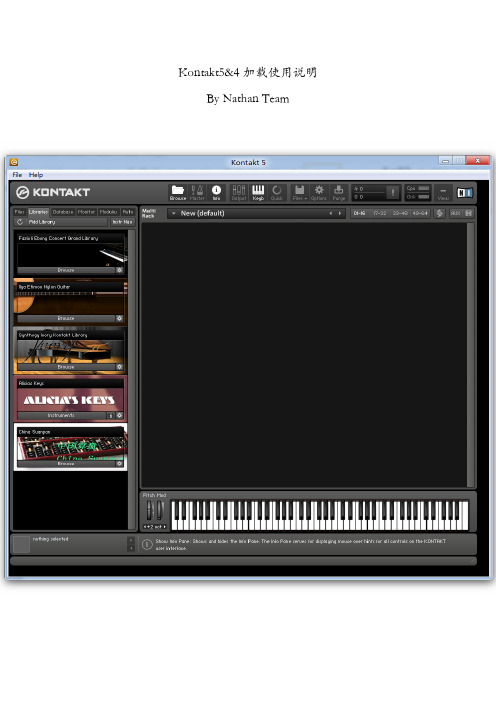Browse the China Suanpan library
Image resolution: width=496 pixels, height=702 pixels.
(66, 464)
